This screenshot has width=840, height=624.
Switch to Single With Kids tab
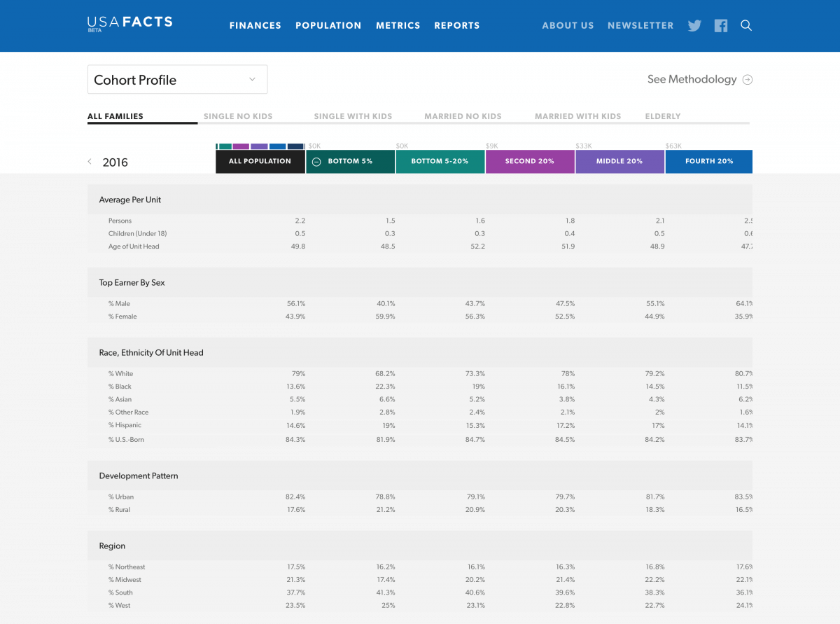tap(353, 116)
